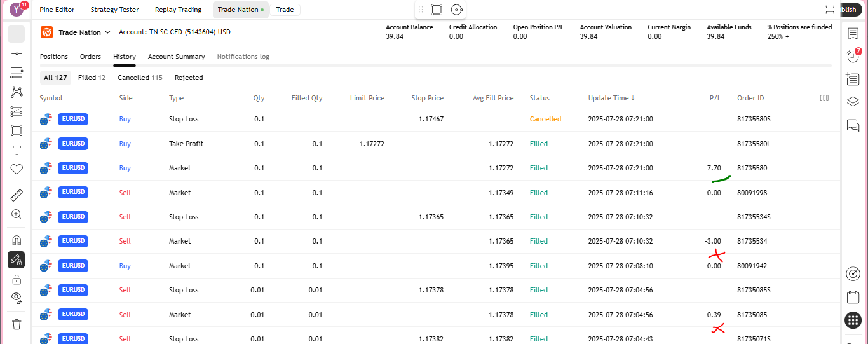Toggle magnet mode on
This screenshot has height=344, width=868.
[17, 240]
